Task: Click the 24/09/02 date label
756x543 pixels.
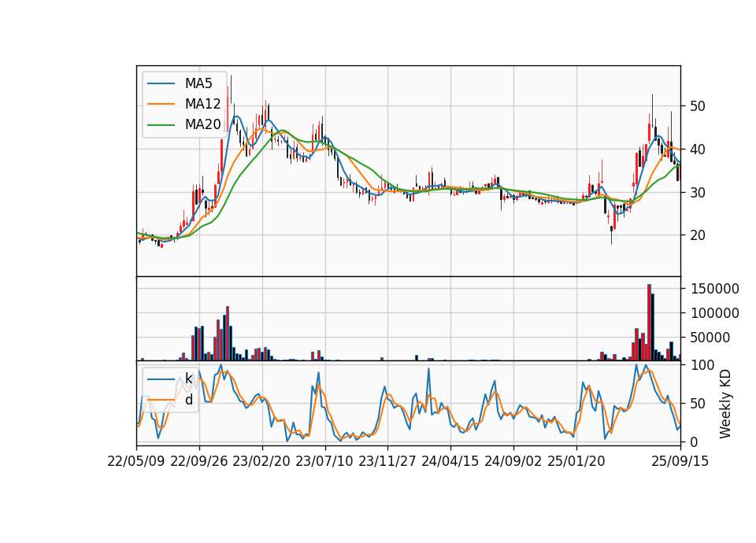Action: tap(513, 461)
